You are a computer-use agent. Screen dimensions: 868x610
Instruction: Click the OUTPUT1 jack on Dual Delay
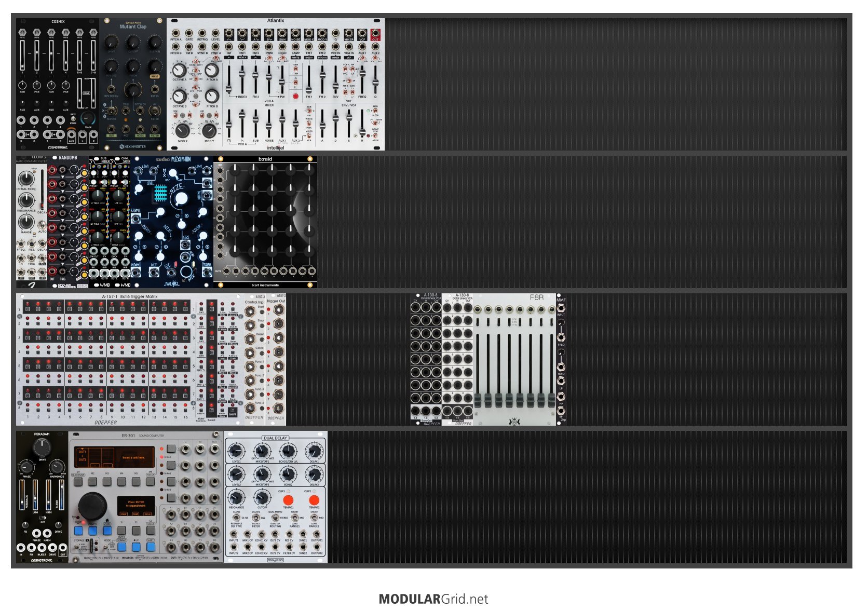(317, 534)
